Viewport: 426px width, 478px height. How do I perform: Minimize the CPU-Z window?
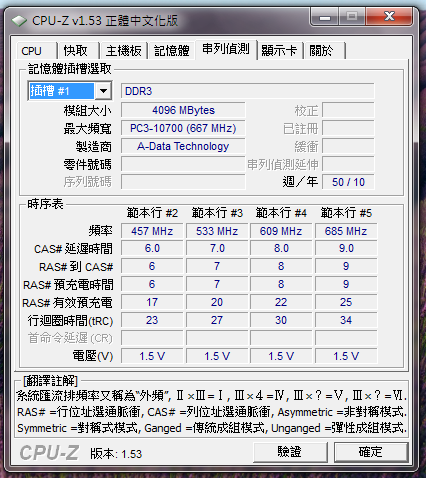pyautogui.click(x=325, y=17)
